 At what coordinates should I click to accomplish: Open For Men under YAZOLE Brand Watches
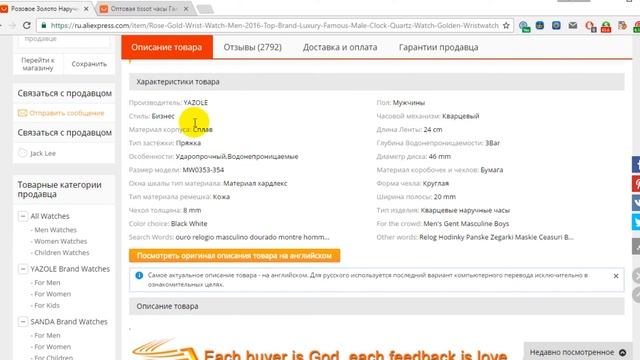tap(47, 282)
